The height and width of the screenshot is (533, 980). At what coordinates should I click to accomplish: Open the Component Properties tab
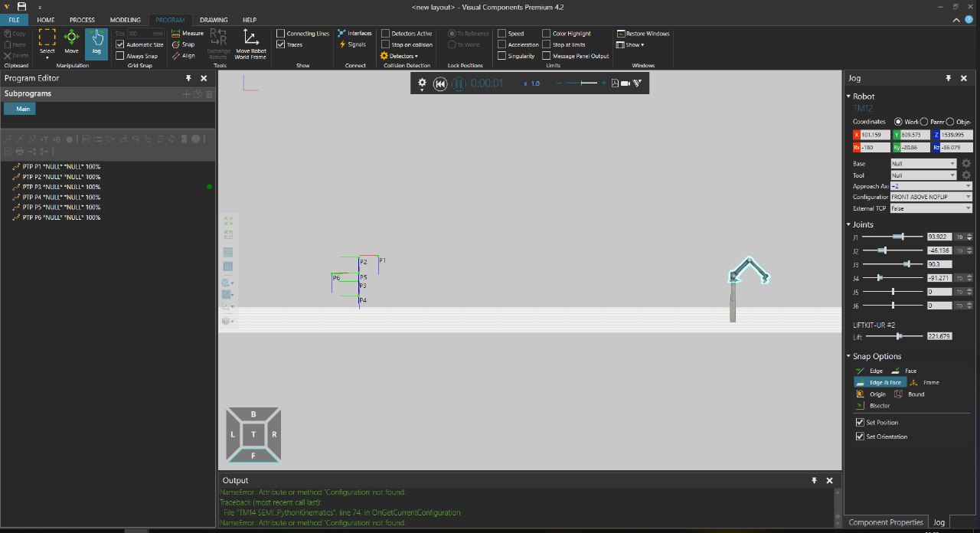tap(886, 522)
